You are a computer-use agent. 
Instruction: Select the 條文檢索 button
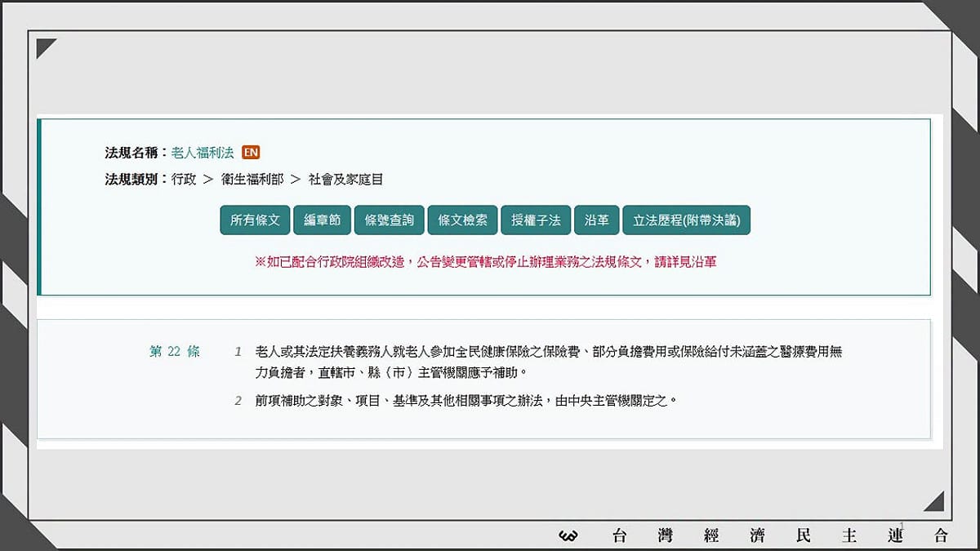(x=462, y=220)
